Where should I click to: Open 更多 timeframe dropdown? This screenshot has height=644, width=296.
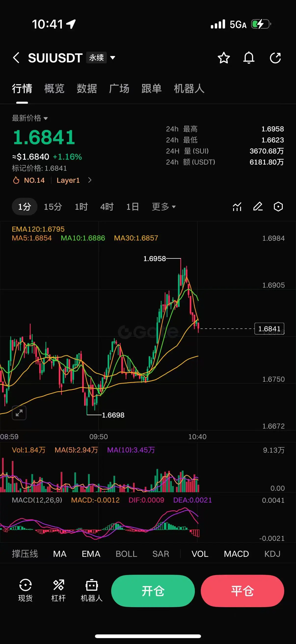point(164,207)
